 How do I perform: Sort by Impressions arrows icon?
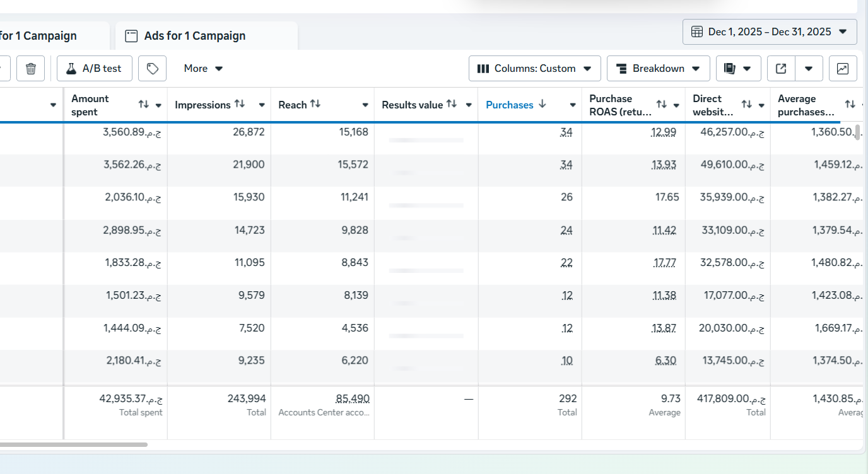240,104
